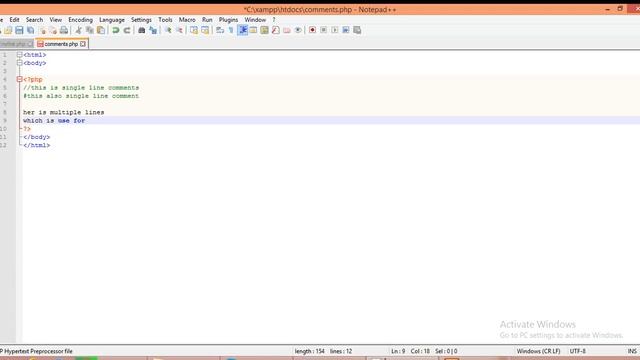
Task: Click the Close All toolbar icon
Action: click(x=53, y=30)
